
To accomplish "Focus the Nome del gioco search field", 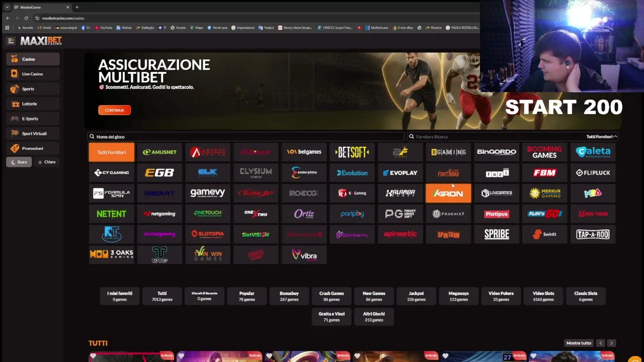I will coord(246,137).
